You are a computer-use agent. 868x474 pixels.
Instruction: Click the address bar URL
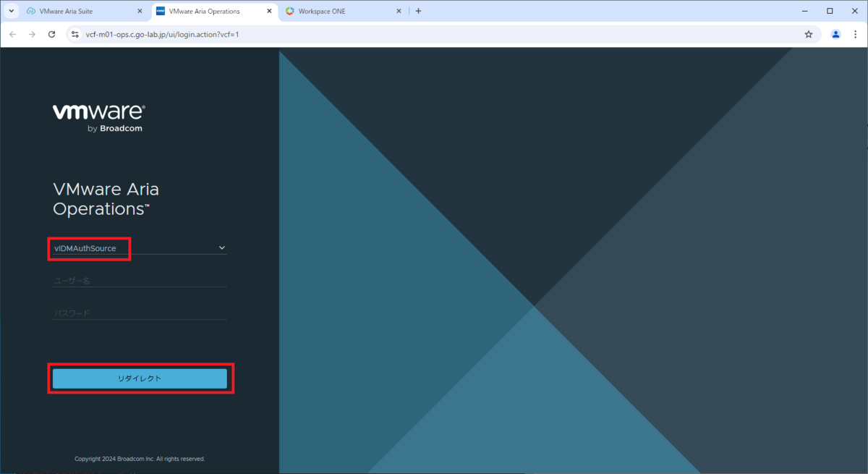tap(162, 34)
